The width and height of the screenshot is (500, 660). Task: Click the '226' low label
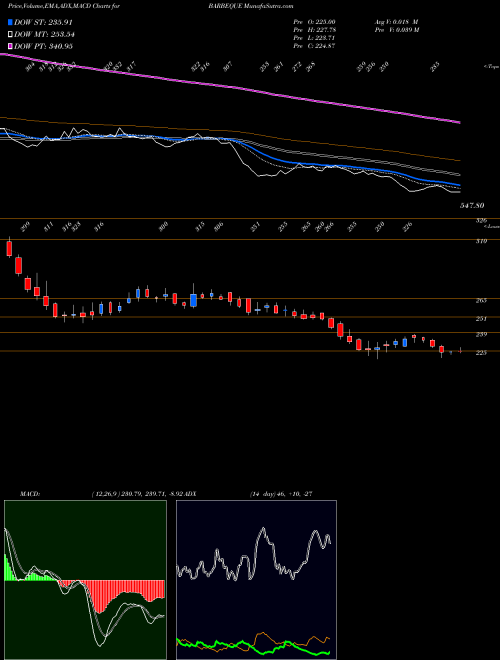407,227
